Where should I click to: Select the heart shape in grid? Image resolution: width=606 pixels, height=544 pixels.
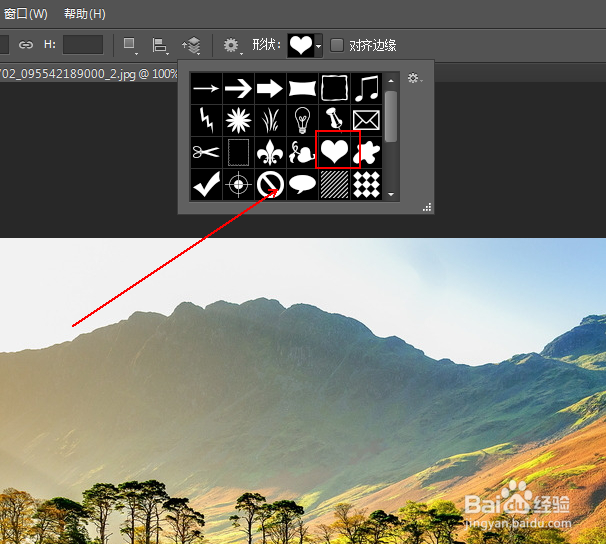click(x=334, y=151)
